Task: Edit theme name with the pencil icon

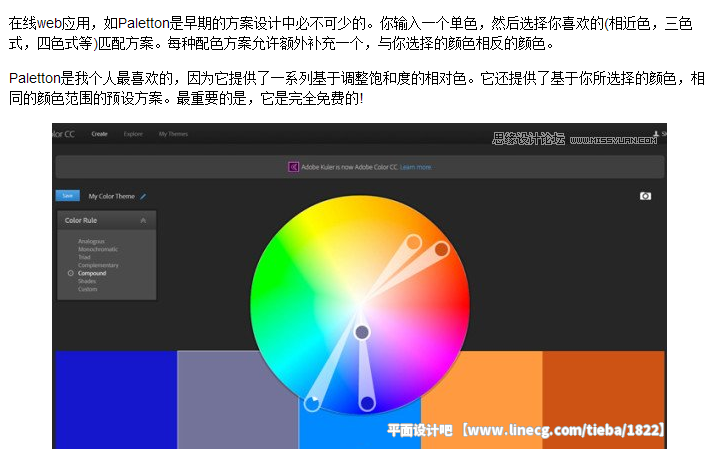Action: coord(143,196)
